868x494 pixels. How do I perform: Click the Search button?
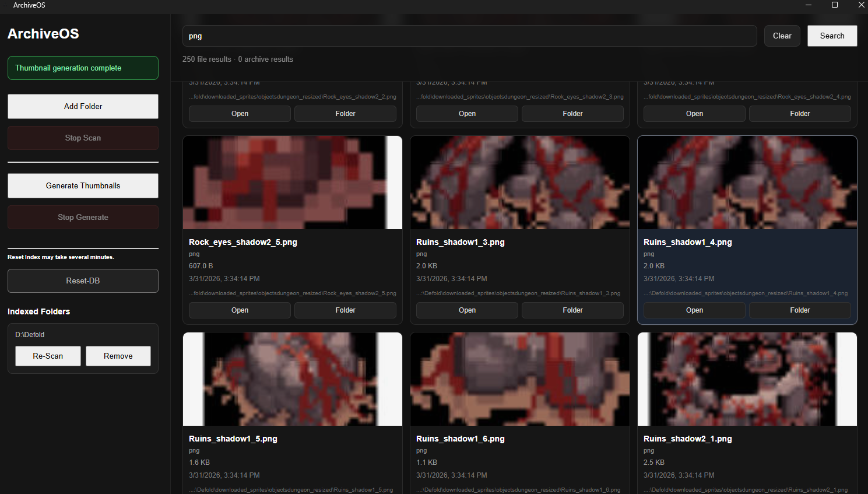click(x=832, y=36)
